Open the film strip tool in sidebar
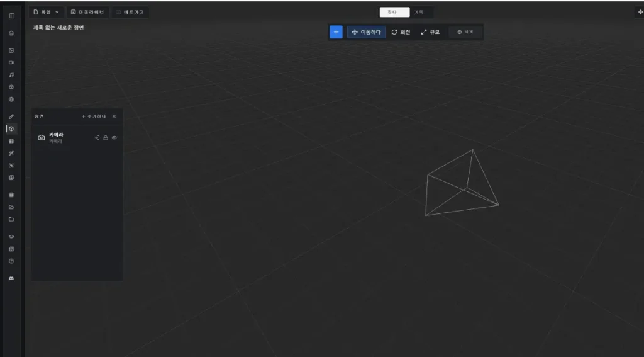The height and width of the screenshot is (357, 644). pos(11,141)
